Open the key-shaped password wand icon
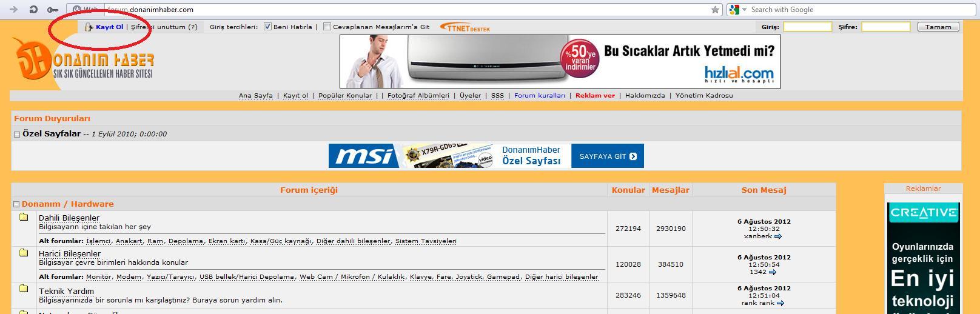The width and height of the screenshot is (980, 314). tap(53, 9)
